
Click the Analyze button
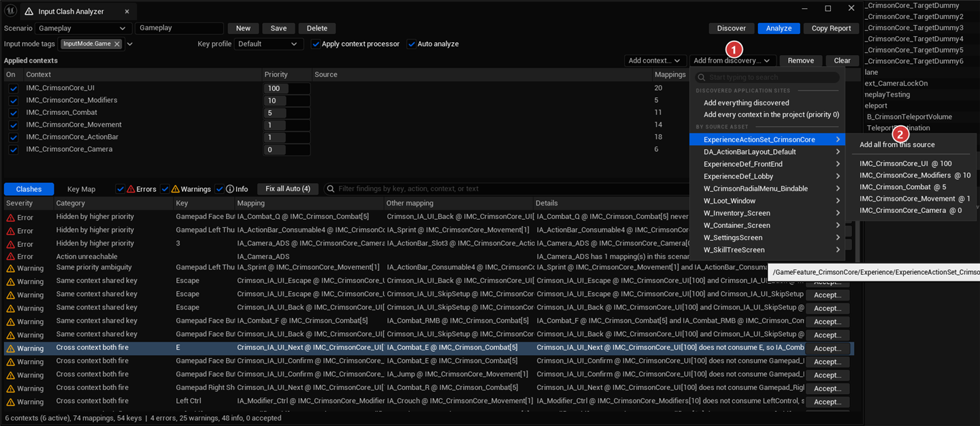779,29
